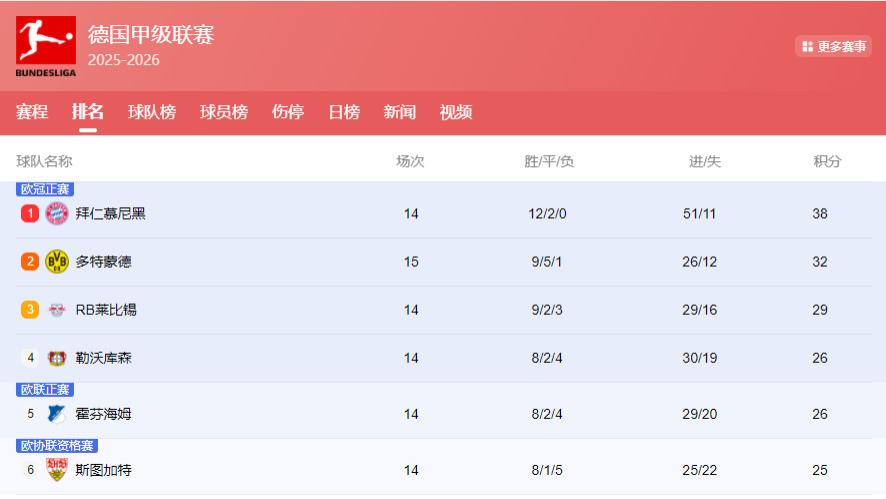Screen dimensions: 886x499
Task: Open team 斯图加特
Action: [x=103, y=470]
